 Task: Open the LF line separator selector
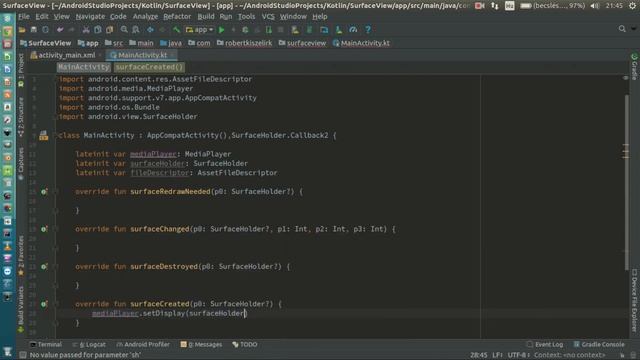[498, 355]
